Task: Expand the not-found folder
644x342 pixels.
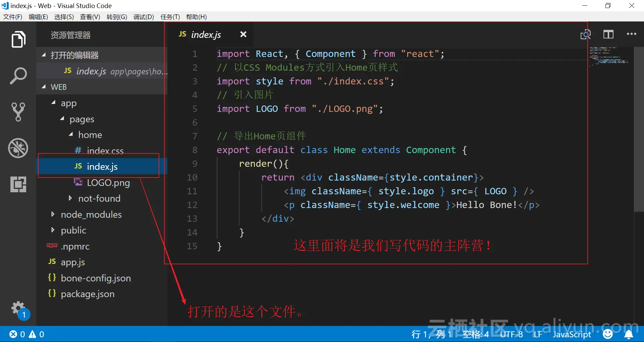Action: coord(70,198)
